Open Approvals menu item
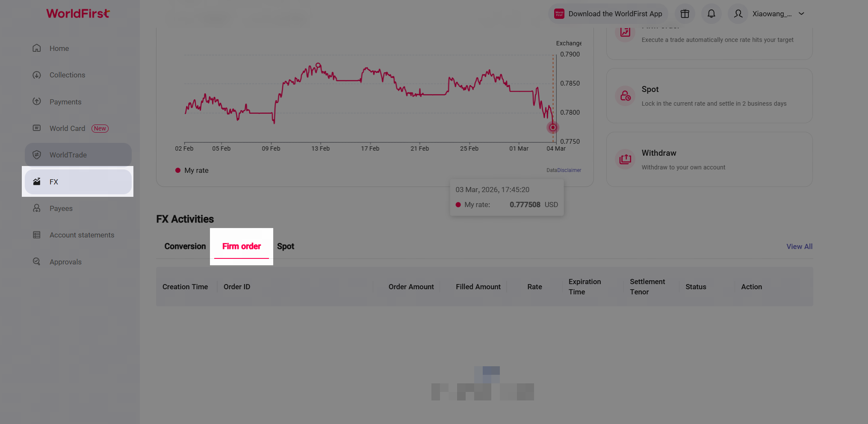The height and width of the screenshot is (424, 868). point(78,262)
